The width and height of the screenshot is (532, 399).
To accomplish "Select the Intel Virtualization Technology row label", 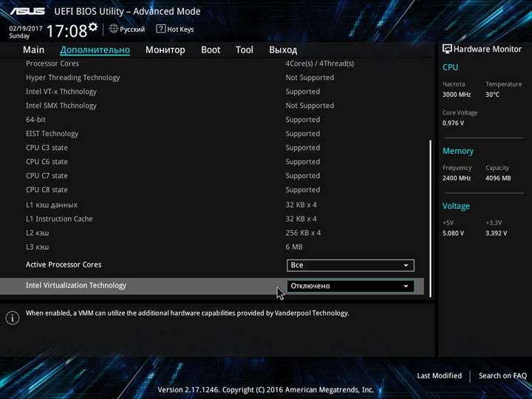I will (76, 285).
